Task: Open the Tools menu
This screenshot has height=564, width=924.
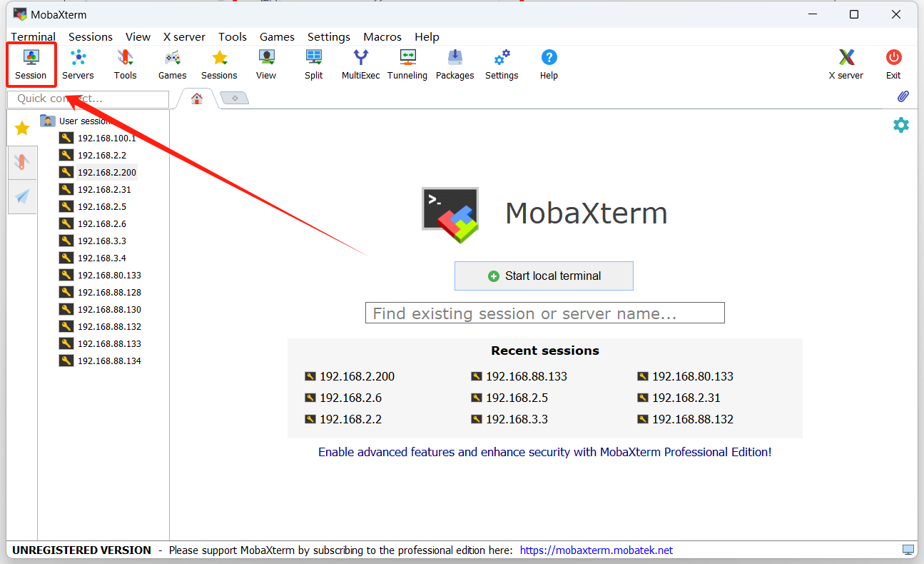Action: [x=233, y=37]
